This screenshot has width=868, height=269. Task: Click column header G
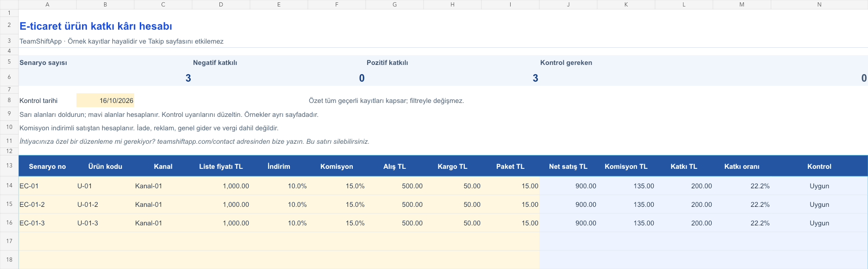[394, 5]
